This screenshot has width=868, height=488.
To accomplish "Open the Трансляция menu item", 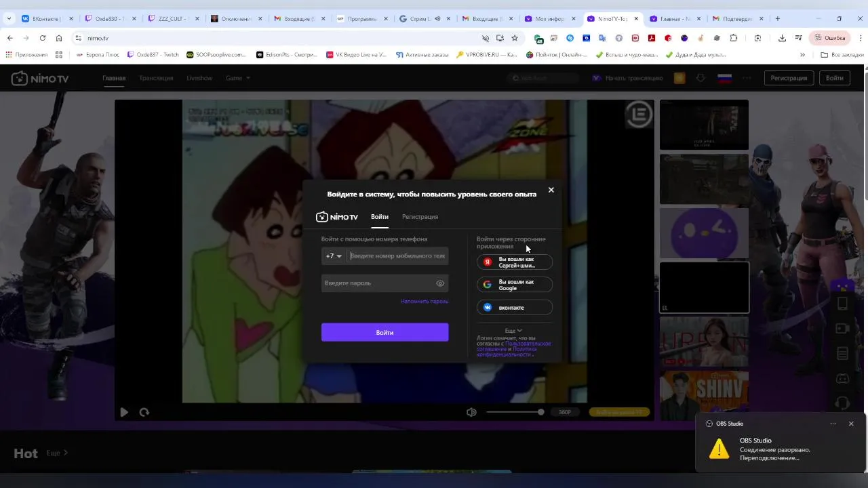I will click(x=156, y=78).
